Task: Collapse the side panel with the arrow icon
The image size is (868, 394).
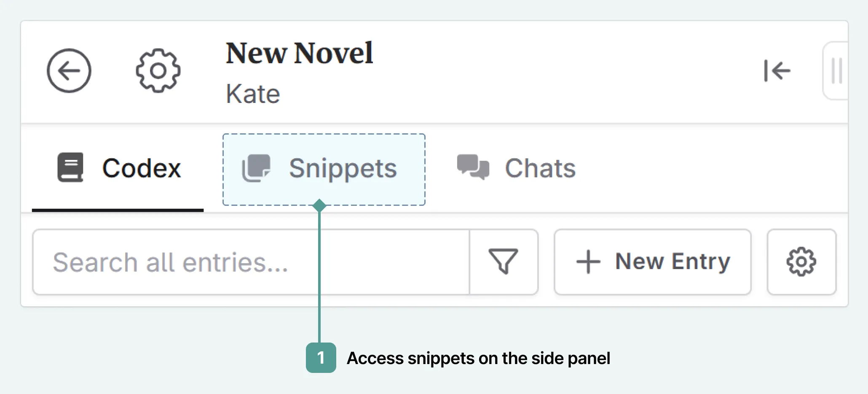Action: tap(778, 71)
